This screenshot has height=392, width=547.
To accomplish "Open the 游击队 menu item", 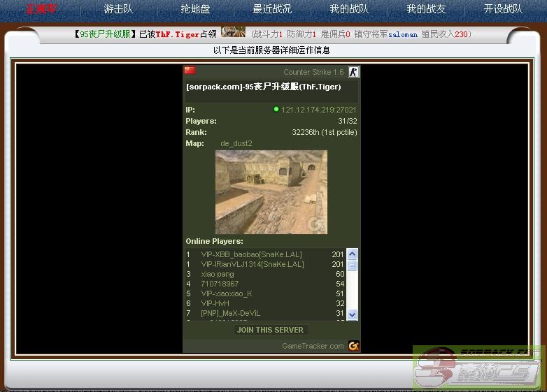I will tap(118, 9).
